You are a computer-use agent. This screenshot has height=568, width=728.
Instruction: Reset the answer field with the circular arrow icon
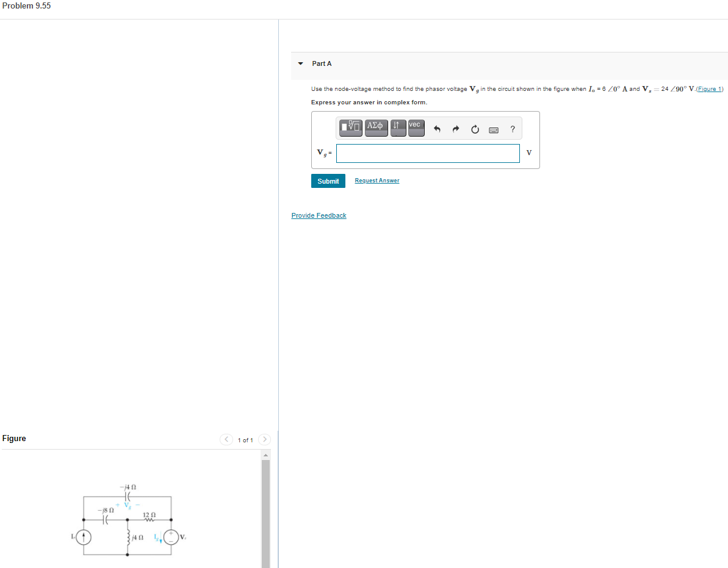475,129
